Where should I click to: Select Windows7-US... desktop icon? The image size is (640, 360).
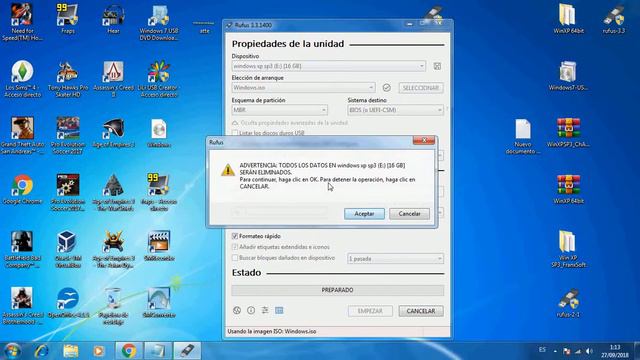(x=568, y=76)
